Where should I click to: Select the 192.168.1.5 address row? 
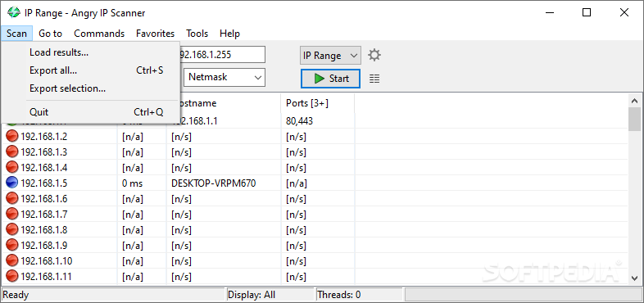coord(43,183)
